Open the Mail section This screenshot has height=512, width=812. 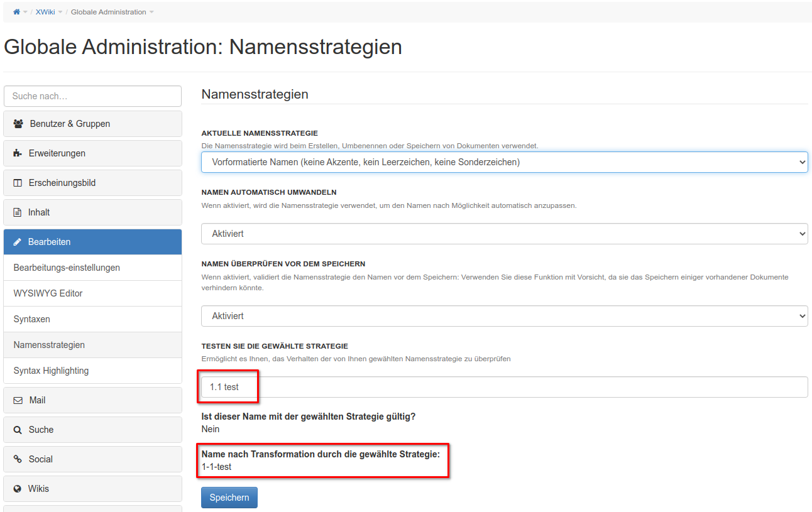pos(92,400)
